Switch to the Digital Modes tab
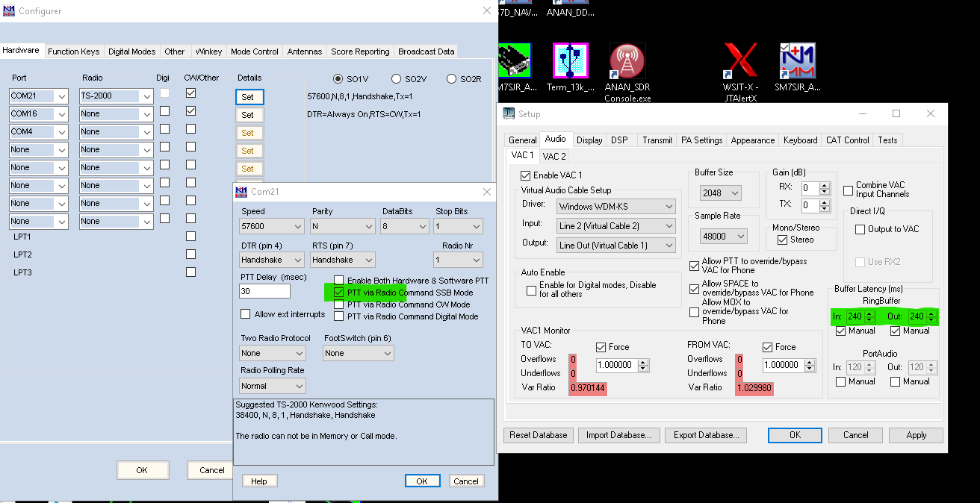 [131, 51]
